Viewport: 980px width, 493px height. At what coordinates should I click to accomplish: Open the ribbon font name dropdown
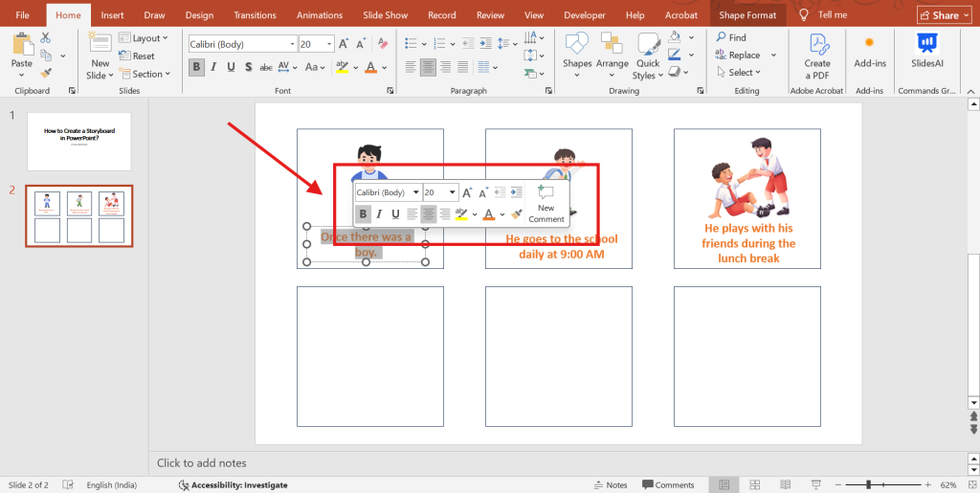click(x=291, y=44)
